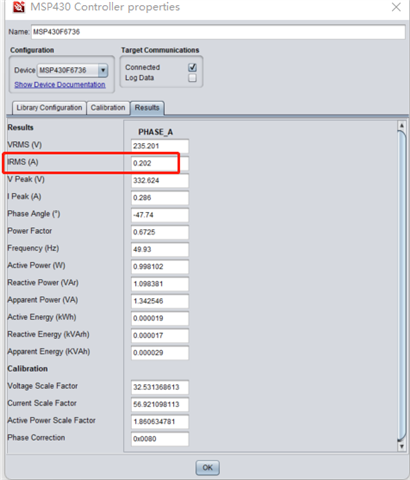This screenshot has height=480, width=410.
Task: Click the Target Communications heading
Action: (160, 50)
